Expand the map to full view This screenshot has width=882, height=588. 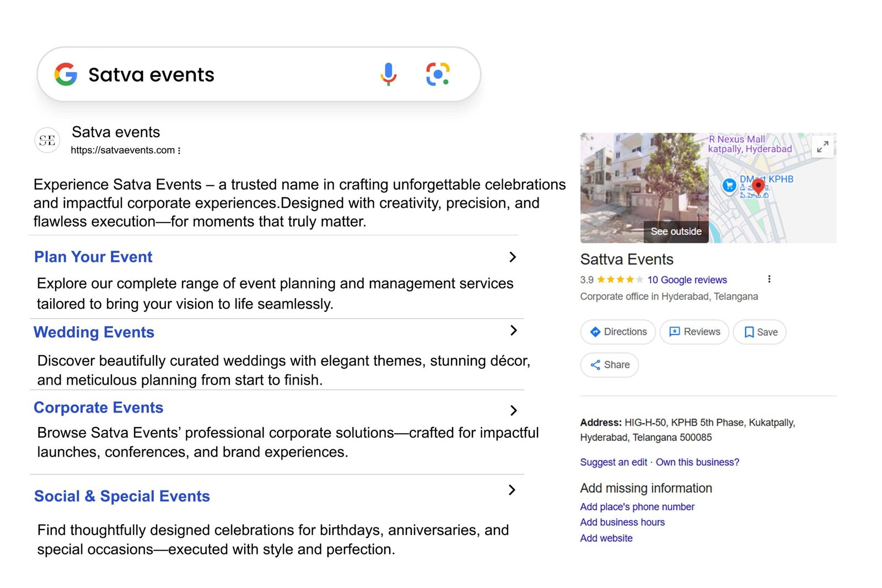click(x=822, y=147)
